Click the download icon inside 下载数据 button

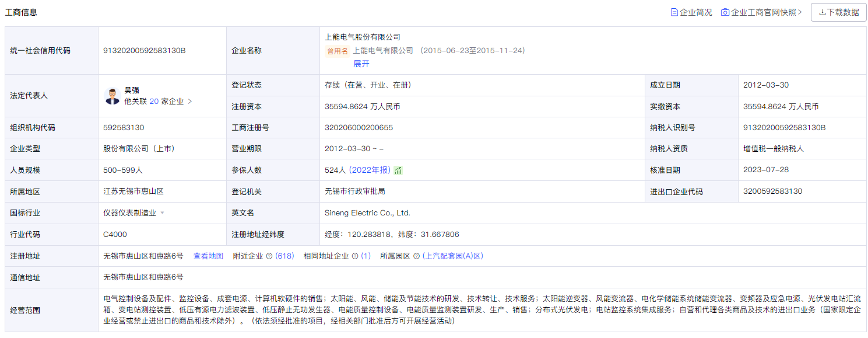tap(821, 12)
